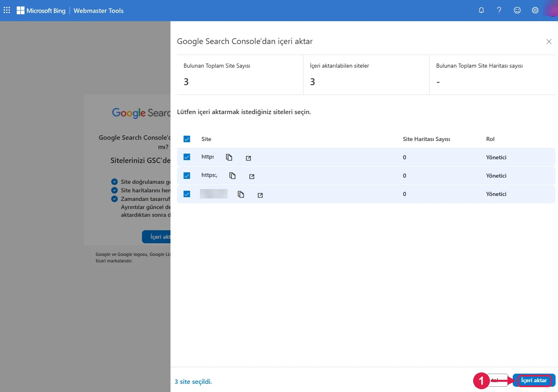
Task: Open the help question mark icon
Action: coord(499,11)
